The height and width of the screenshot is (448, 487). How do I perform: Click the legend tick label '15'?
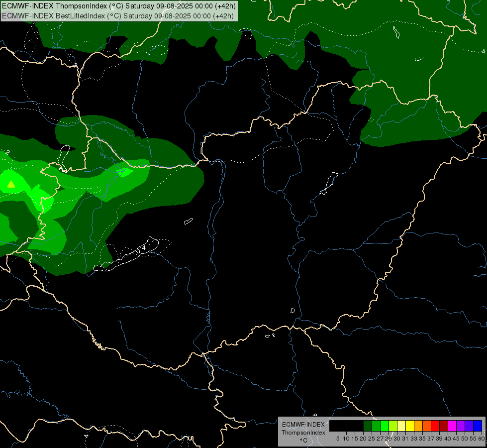355,439
